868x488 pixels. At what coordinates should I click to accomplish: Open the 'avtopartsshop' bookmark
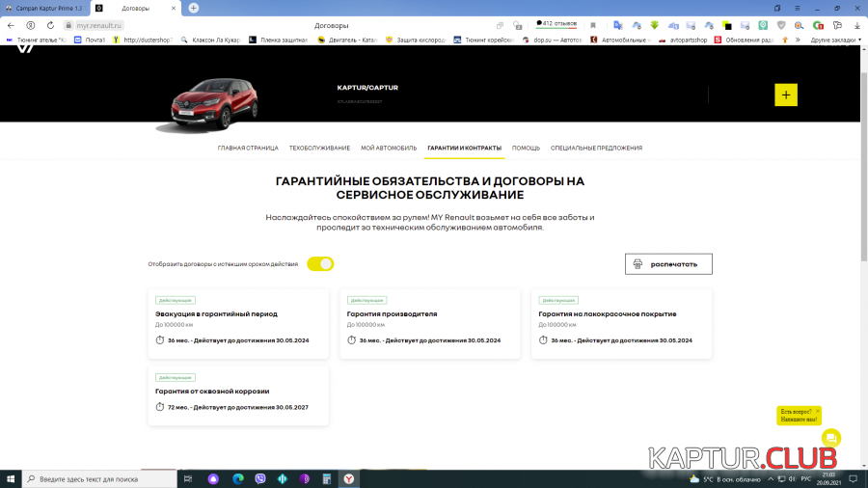click(683, 40)
